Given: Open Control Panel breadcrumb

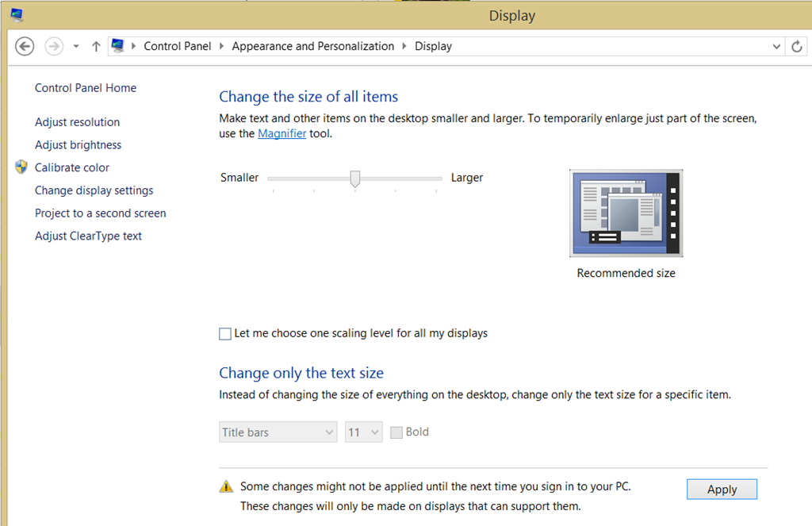Looking at the screenshot, I should [x=177, y=46].
